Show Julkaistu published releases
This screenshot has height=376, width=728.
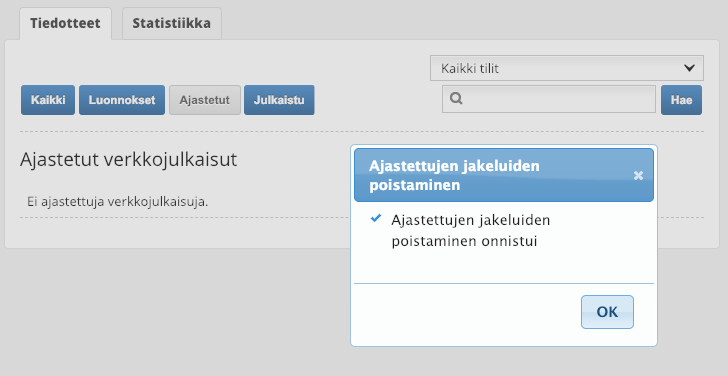(x=279, y=100)
